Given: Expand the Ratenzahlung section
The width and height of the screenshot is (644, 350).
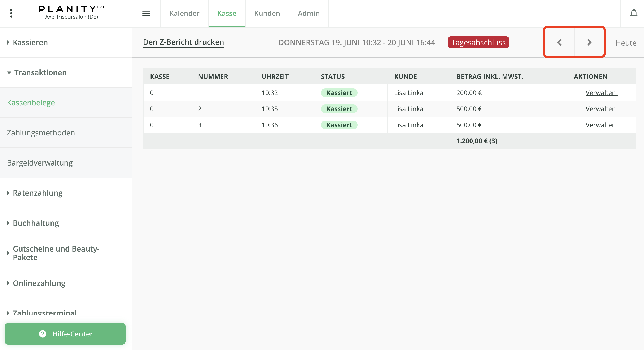Looking at the screenshot, I should (x=38, y=193).
